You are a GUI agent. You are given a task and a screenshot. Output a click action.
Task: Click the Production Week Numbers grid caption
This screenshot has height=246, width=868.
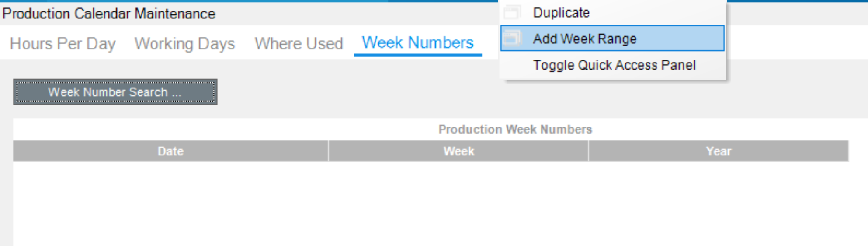[515, 130]
